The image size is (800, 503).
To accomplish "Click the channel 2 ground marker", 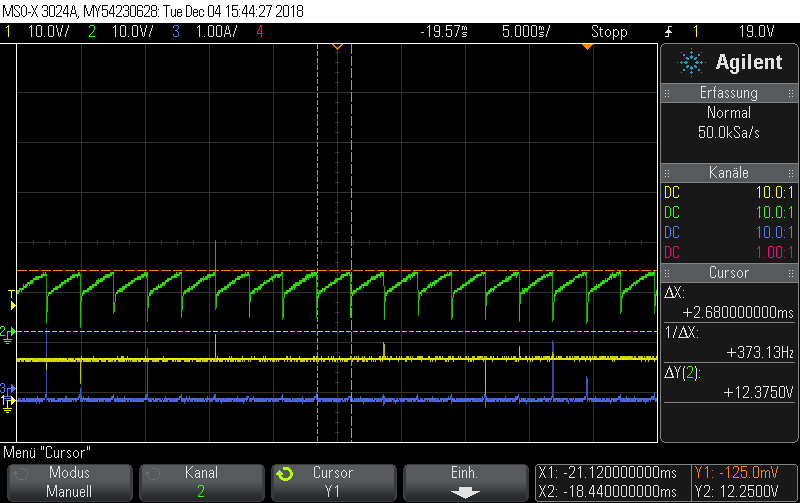I will pyautogui.click(x=7, y=334).
